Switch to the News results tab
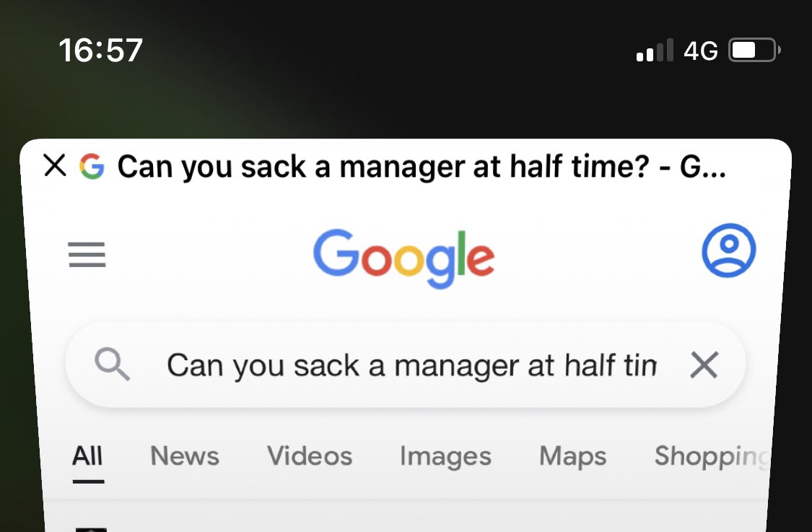812x532 pixels. [x=185, y=456]
